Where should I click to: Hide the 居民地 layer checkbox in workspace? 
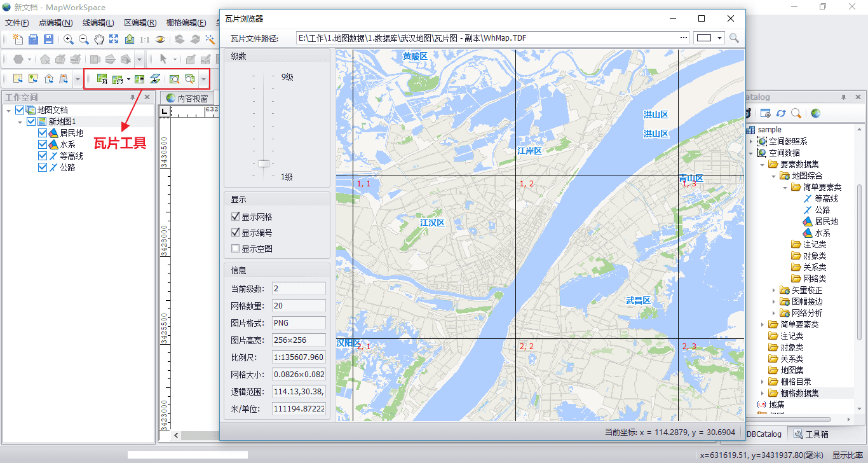pos(43,133)
